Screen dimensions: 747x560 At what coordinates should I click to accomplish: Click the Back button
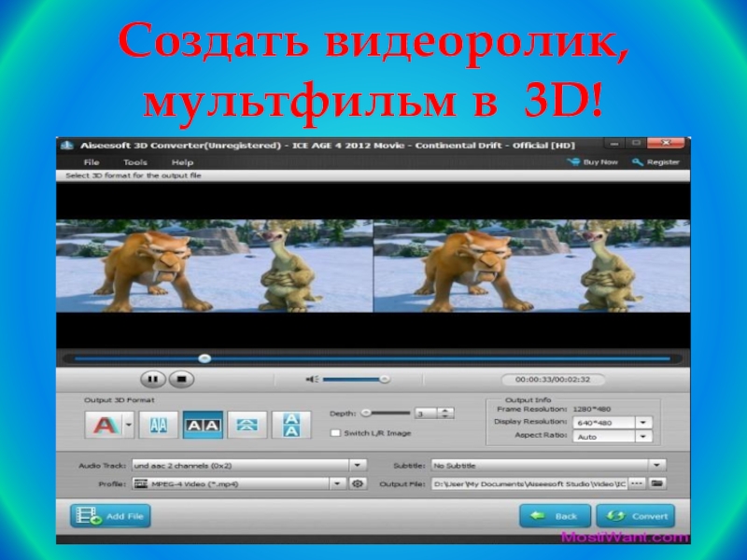click(556, 516)
